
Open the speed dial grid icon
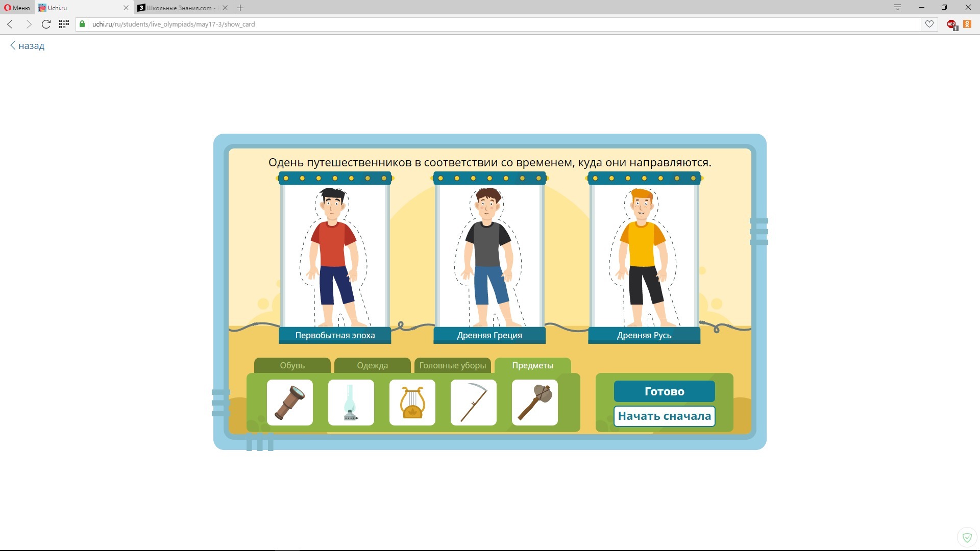pyautogui.click(x=64, y=24)
